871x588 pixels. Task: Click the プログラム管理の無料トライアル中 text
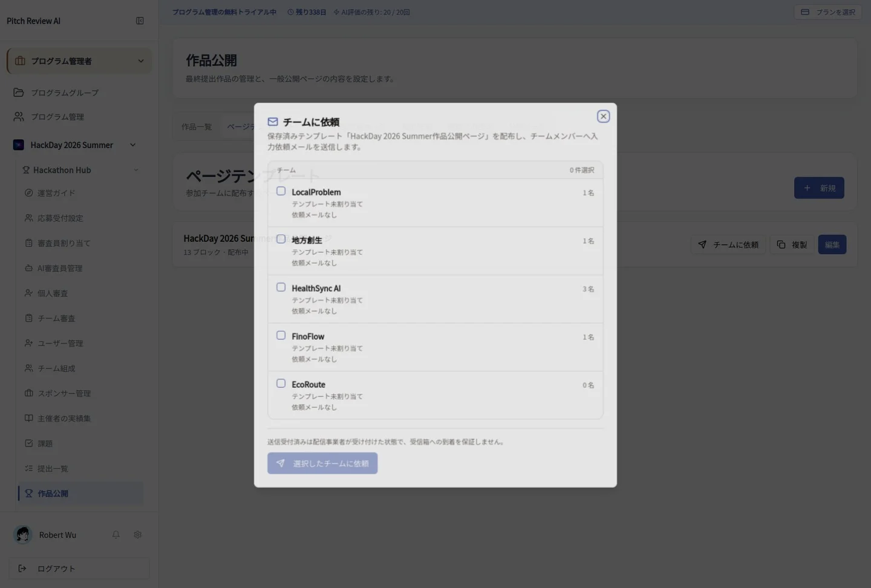(224, 12)
